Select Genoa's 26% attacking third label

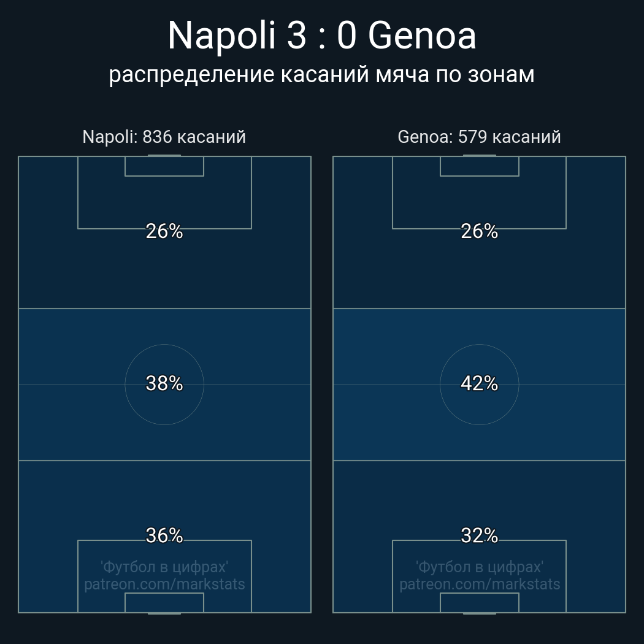click(479, 231)
